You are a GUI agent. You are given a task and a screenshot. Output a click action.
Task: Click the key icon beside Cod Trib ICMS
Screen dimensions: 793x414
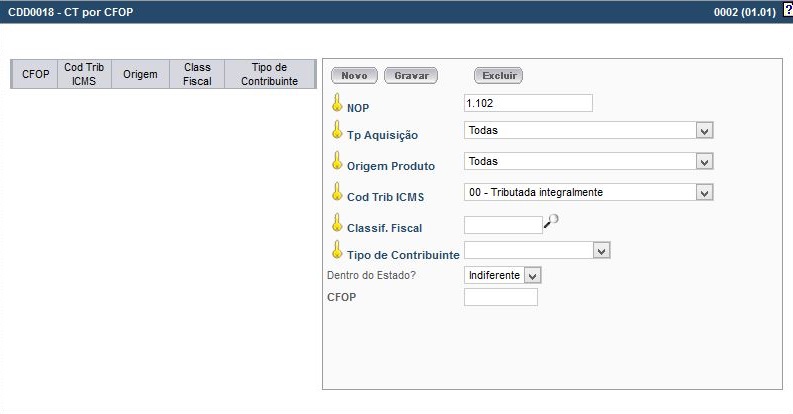(x=337, y=192)
